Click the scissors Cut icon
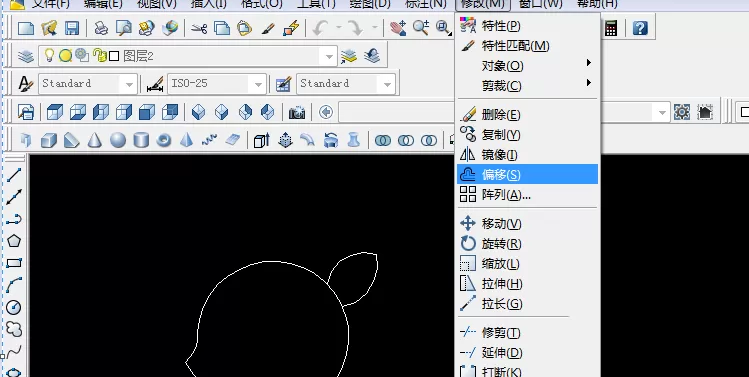Viewport: 749px width, 377px height. point(199,28)
